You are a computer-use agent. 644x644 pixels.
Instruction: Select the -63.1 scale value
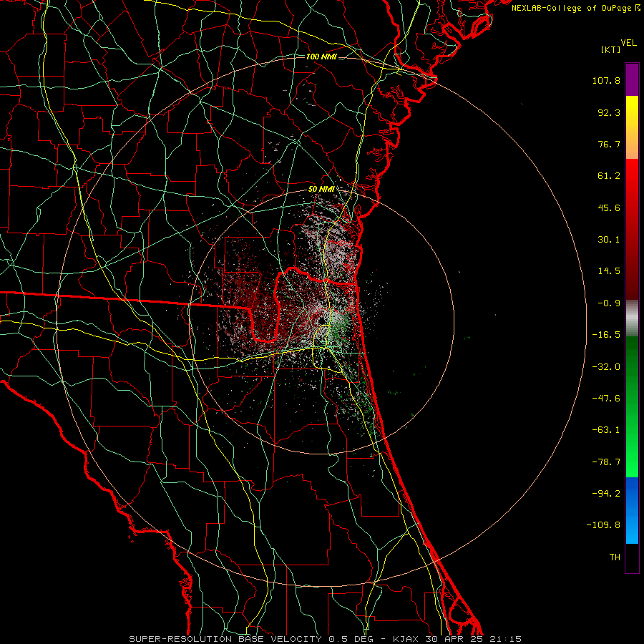[x=606, y=430]
